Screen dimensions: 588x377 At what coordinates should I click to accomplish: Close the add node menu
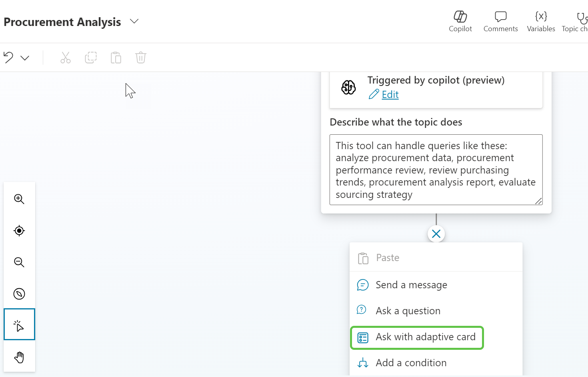(x=436, y=234)
